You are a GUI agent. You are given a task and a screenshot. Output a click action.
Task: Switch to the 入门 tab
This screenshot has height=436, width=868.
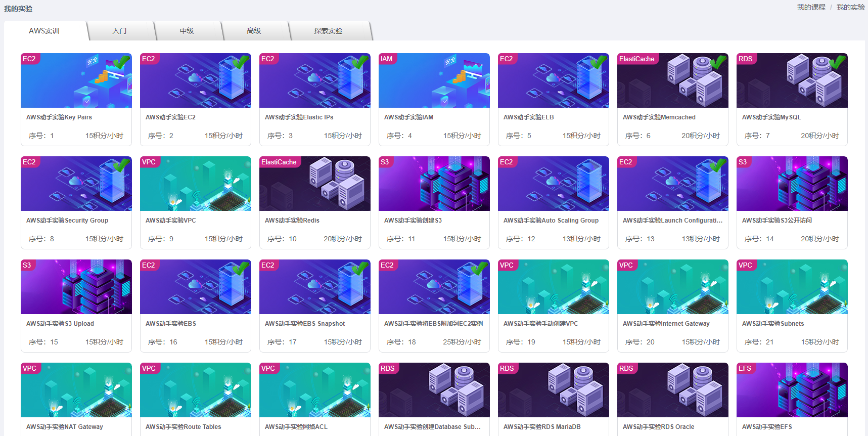(x=120, y=31)
